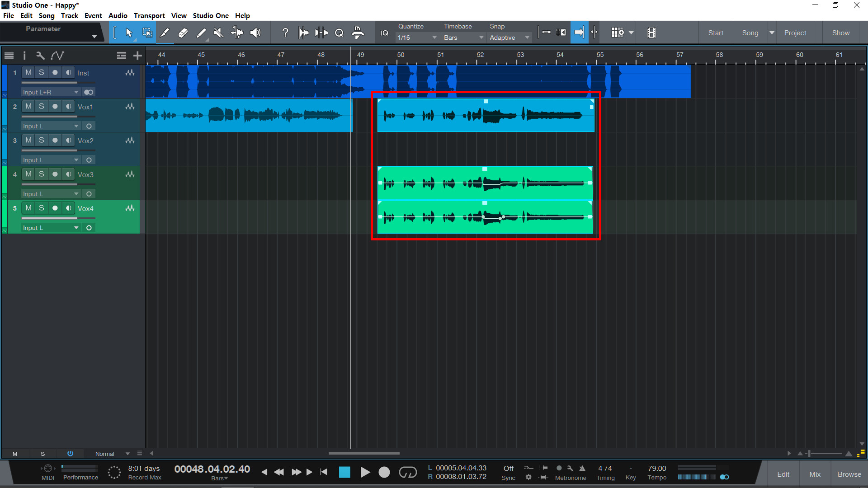Open the Audio menu
Screen dimensions: 868x488
click(118, 15)
